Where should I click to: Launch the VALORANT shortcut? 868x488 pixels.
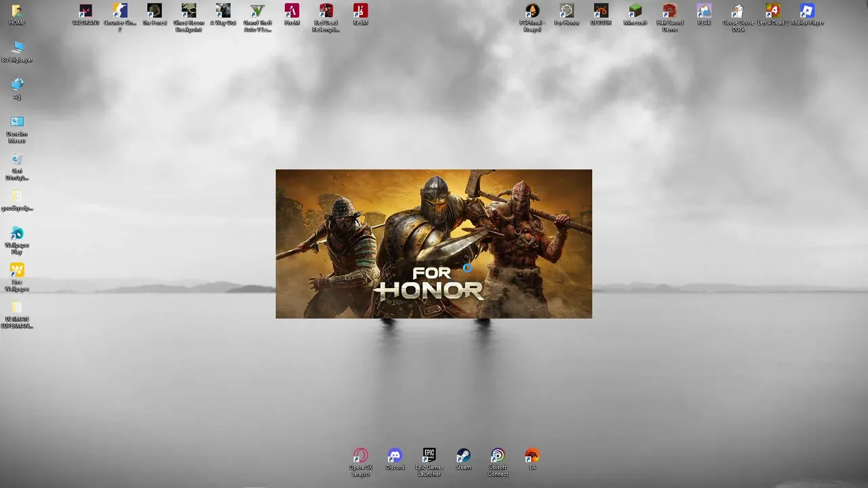[85, 11]
